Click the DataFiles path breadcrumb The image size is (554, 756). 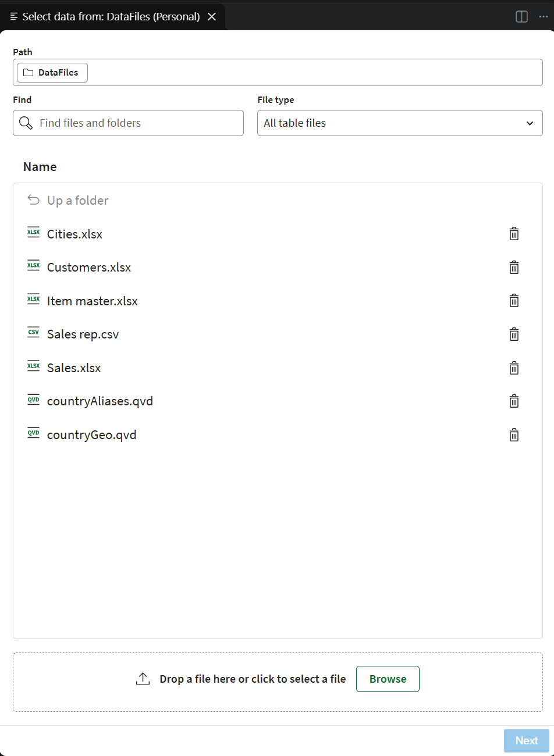tap(52, 73)
